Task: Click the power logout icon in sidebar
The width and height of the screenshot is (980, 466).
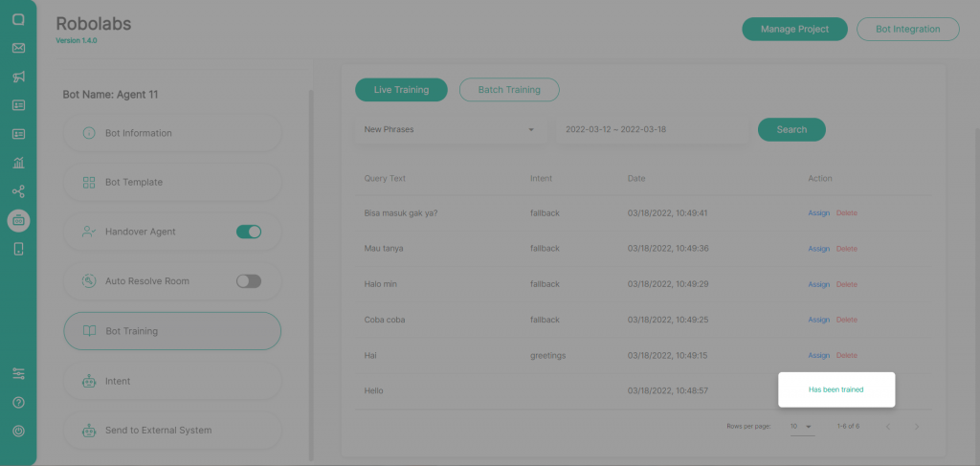Action: [x=19, y=431]
